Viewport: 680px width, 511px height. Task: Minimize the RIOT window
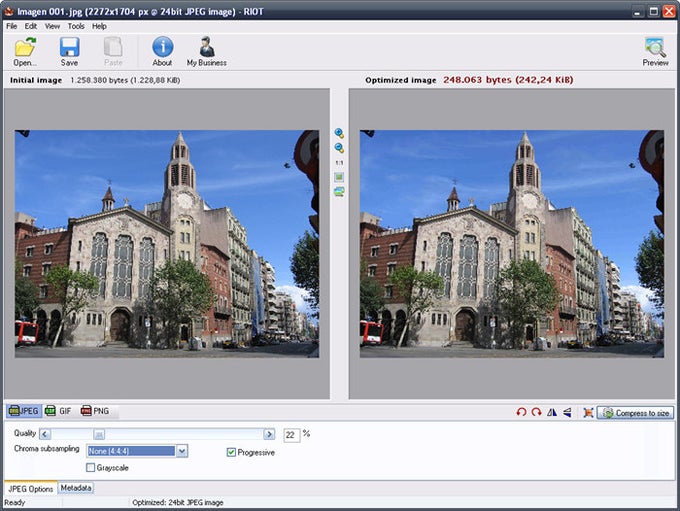pos(637,11)
